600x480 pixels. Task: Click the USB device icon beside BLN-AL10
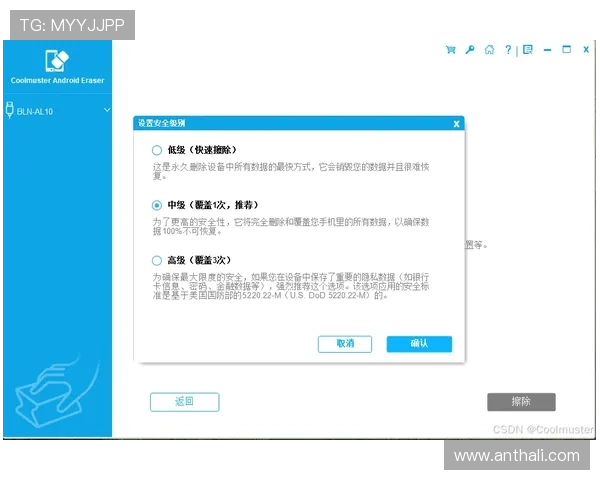click(x=10, y=110)
